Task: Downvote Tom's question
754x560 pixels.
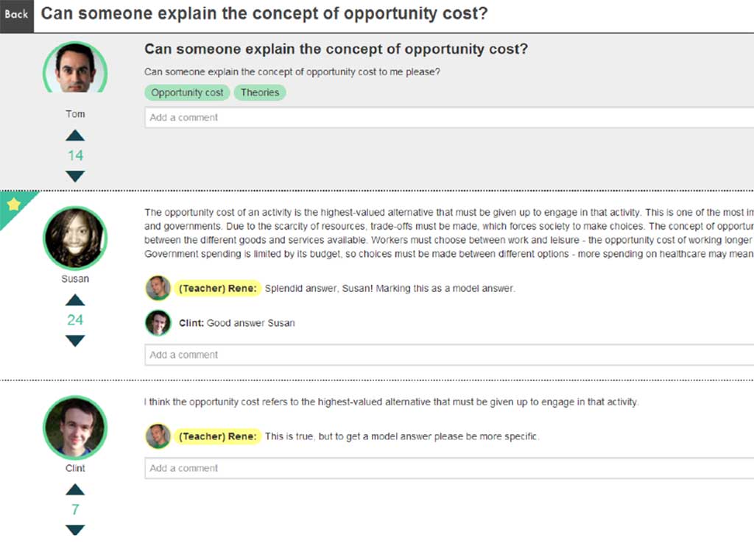Action: point(75,176)
